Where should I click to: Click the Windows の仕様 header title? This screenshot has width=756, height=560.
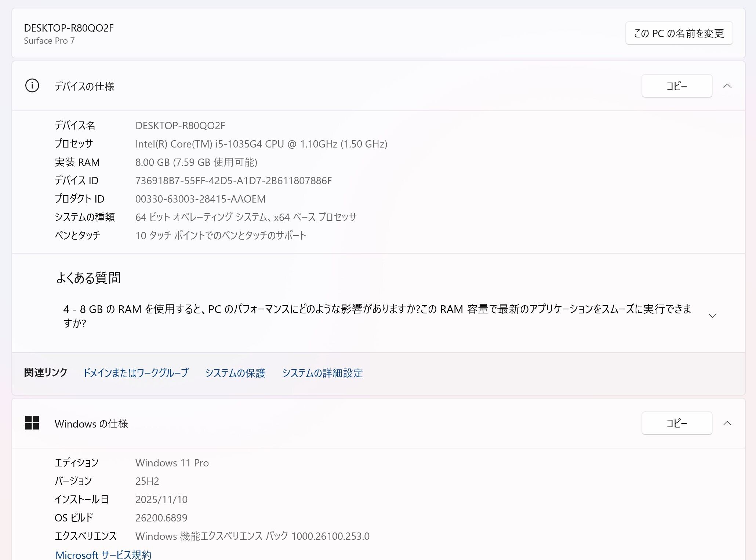pyautogui.click(x=91, y=423)
